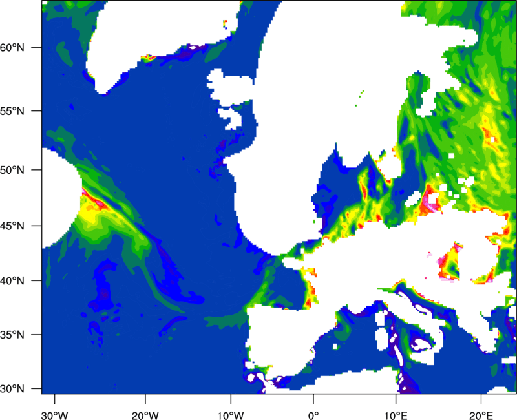Click the 55°N latitude label
This screenshot has height=420, width=517.
[17, 110]
